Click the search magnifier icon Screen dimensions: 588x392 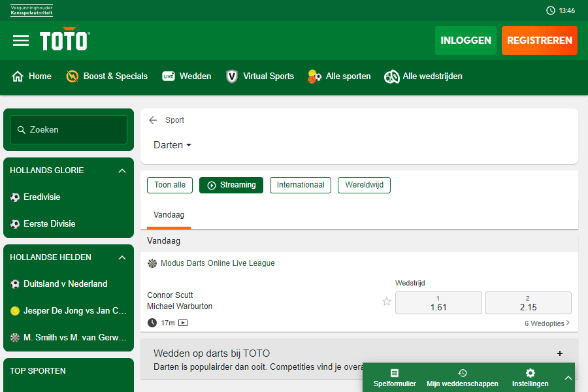[x=22, y=130]
